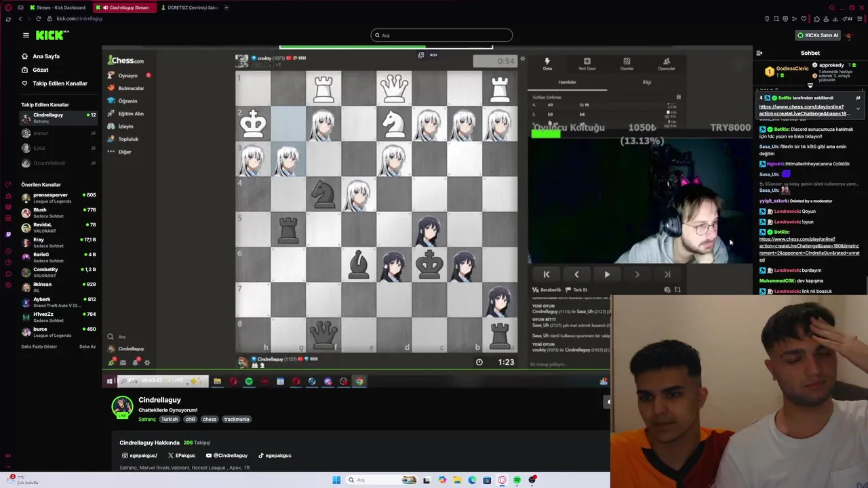The image size is (868, 488).
Task: Expand the pinned chat message chevron
Action: point(858,108)
